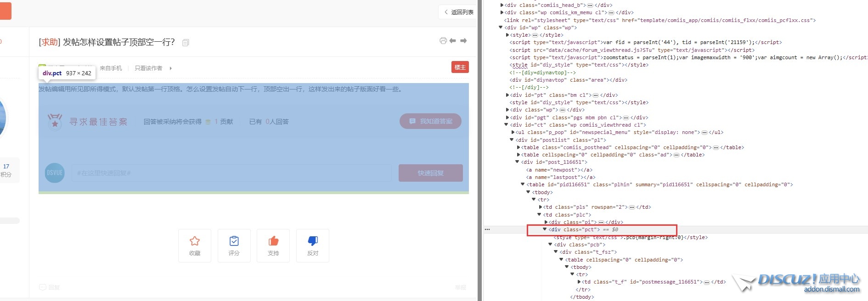The height and width of the screenshot is (301, 868).
Task: Click the 17 积分 stat in sidebar
Action: pos(6,170)
